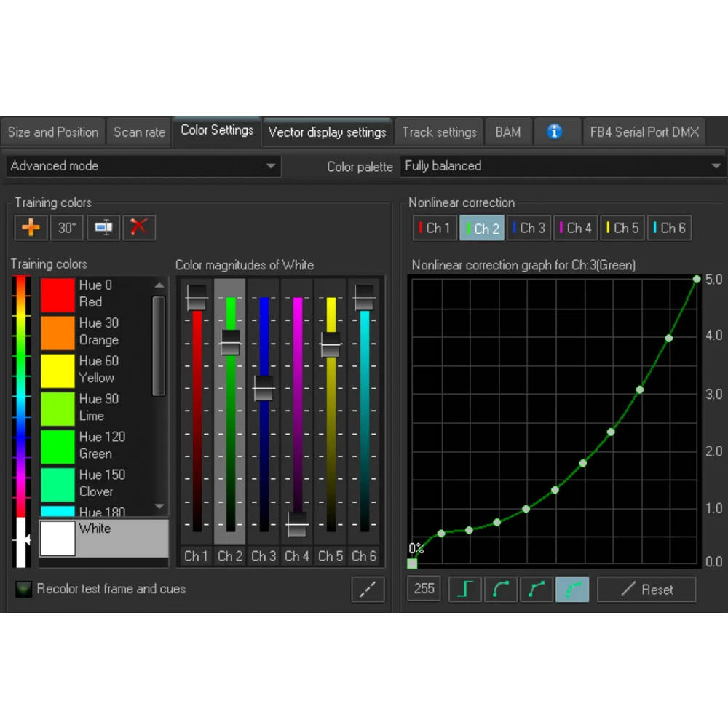Select Ch 6 nonlinear correction channel

(x=670, y=228)
